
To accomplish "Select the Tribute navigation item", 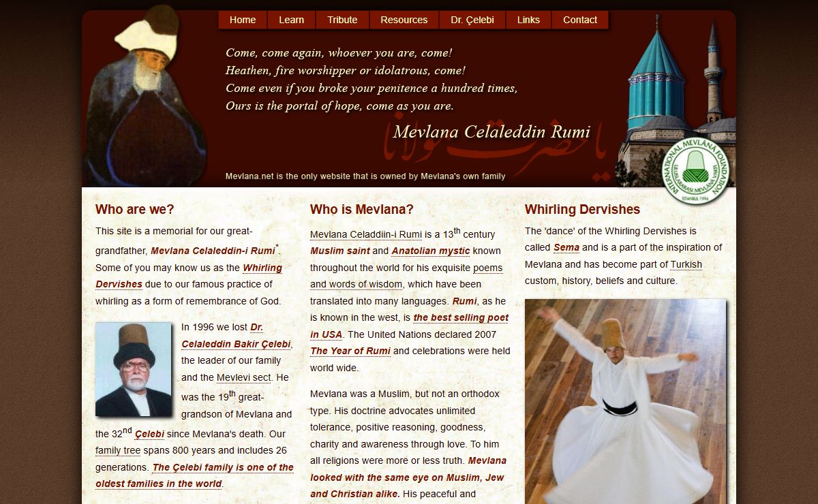I will [342, 20].
